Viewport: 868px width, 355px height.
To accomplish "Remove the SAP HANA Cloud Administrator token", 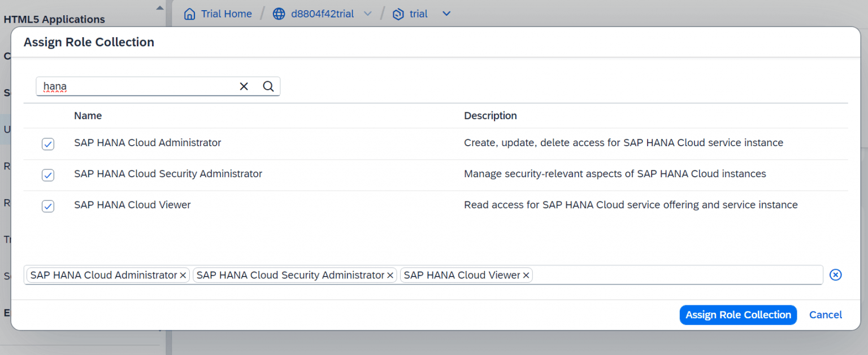I will point(183,275).
